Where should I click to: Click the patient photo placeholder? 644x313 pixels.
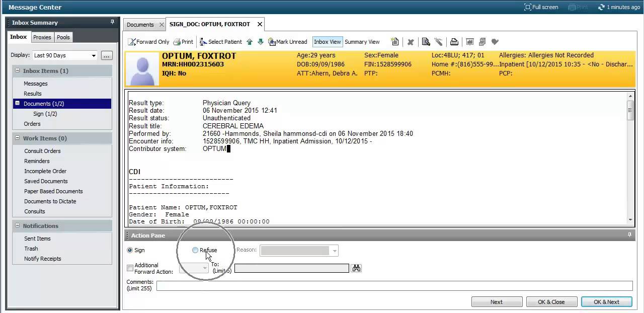(142, 68)
